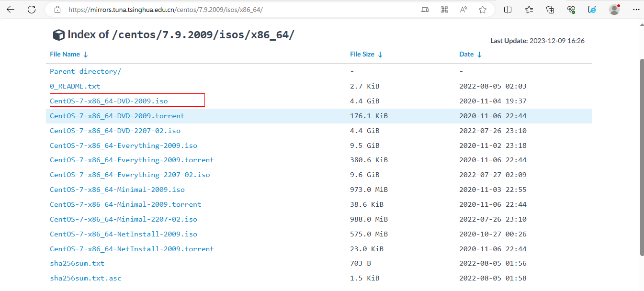This screenshot has width=644, height=291.
Task: Select the 380.6 KiB size cell
Action: (x=369, y=160)
